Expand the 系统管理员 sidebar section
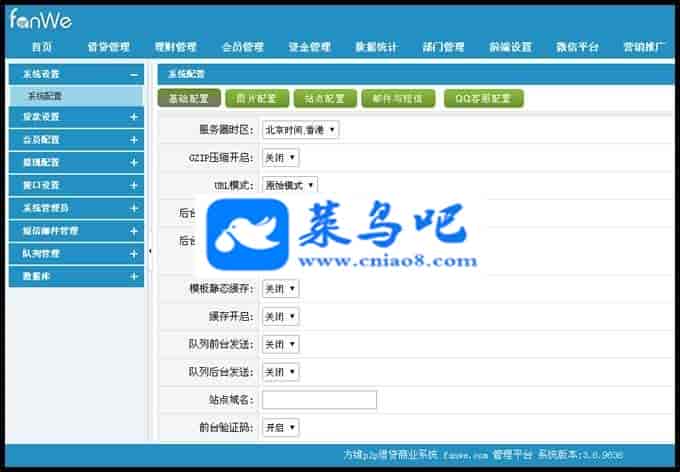680x472 pixels. pos(134,208)
